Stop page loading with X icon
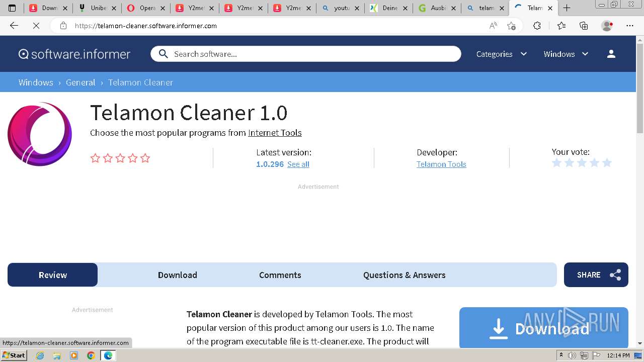 (x=36, y=26)
